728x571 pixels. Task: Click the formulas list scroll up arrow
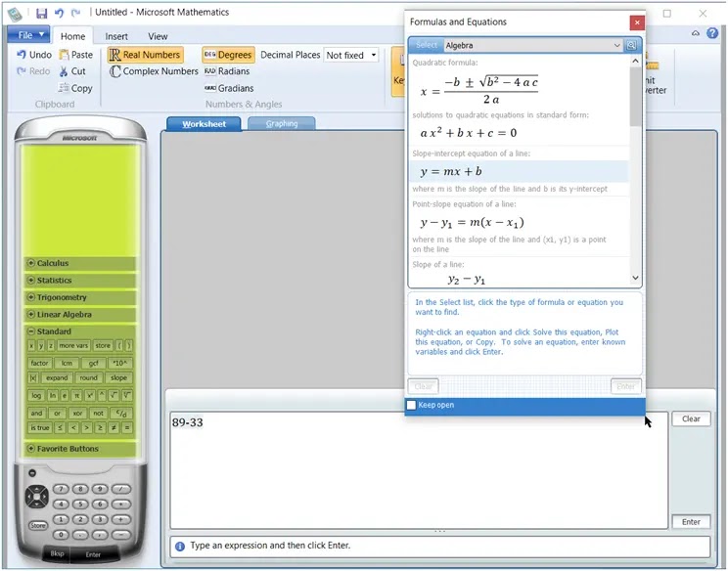coord(635,62)
